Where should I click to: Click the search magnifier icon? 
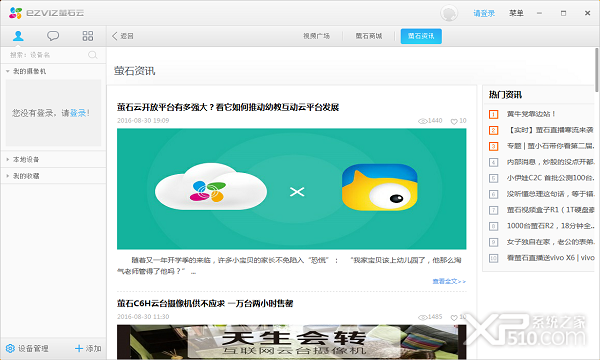click(92, 55)
